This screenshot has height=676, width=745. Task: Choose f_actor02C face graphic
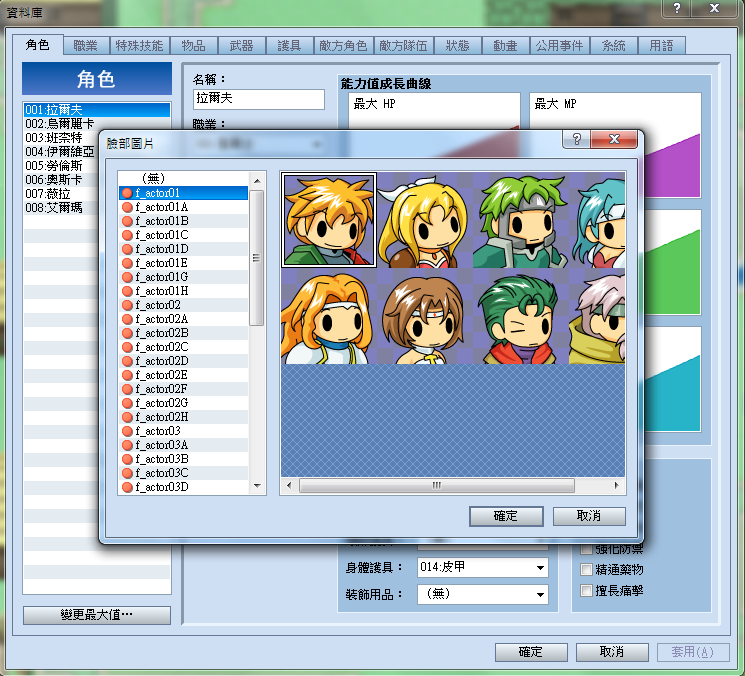[x=183, y=347]
